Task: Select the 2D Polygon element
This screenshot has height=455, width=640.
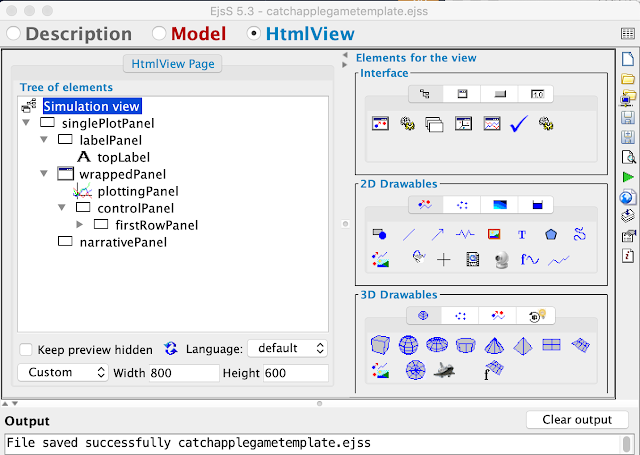Action: [551, 234]
